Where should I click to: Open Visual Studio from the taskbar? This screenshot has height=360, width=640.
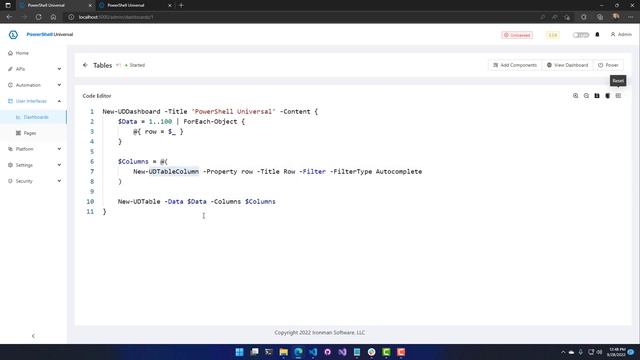pos(342,352)
